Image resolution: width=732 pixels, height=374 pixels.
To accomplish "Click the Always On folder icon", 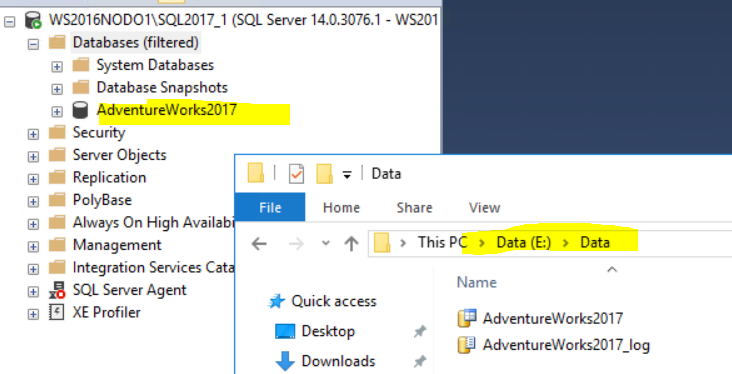I will pyautogui.click(x=57, y=222).
